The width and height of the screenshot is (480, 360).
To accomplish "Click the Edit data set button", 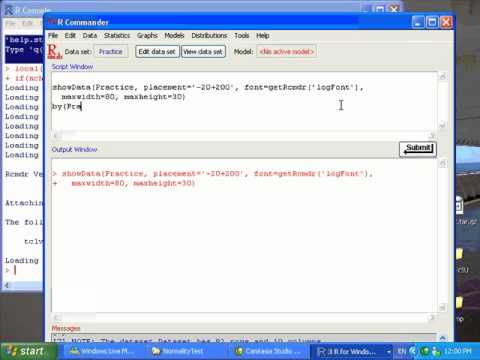I will coord(157,52).
